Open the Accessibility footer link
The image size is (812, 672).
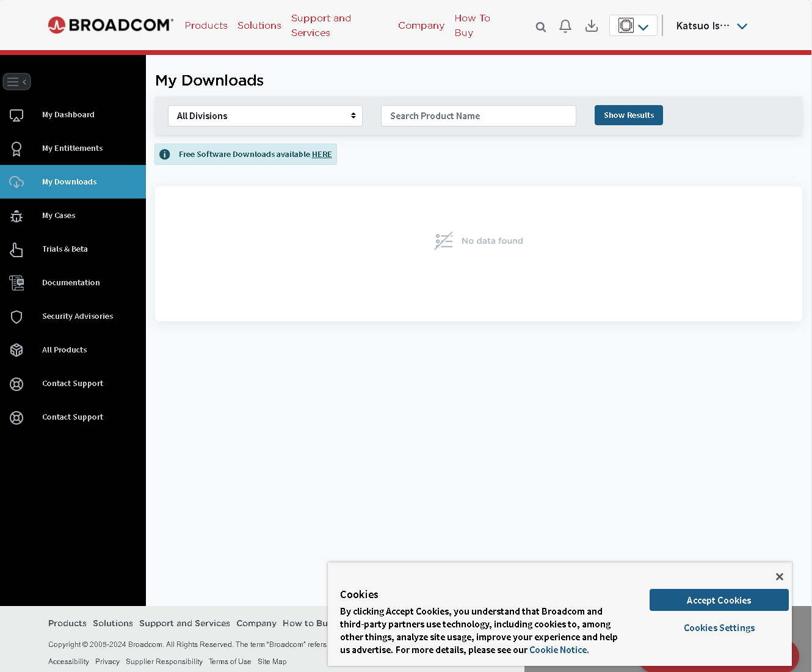[68, 662]
